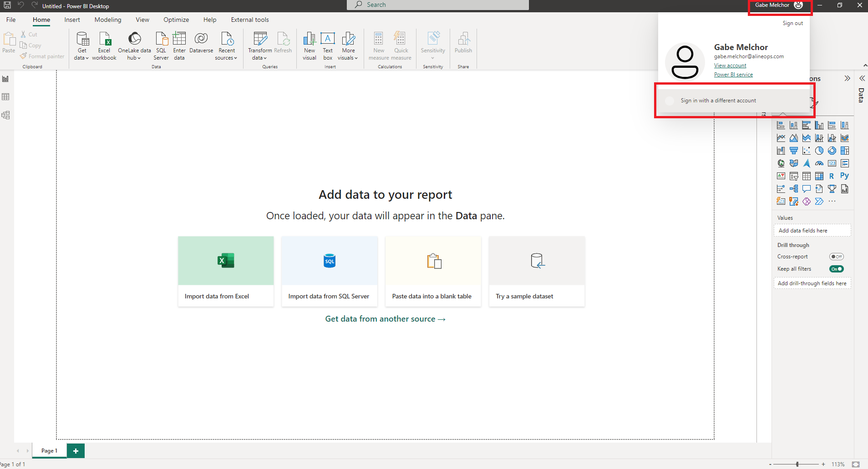Select the Stacked bar chart visual
Viewport: 868px width, 469px height.
pyautogui.click(x=781, y=125)
